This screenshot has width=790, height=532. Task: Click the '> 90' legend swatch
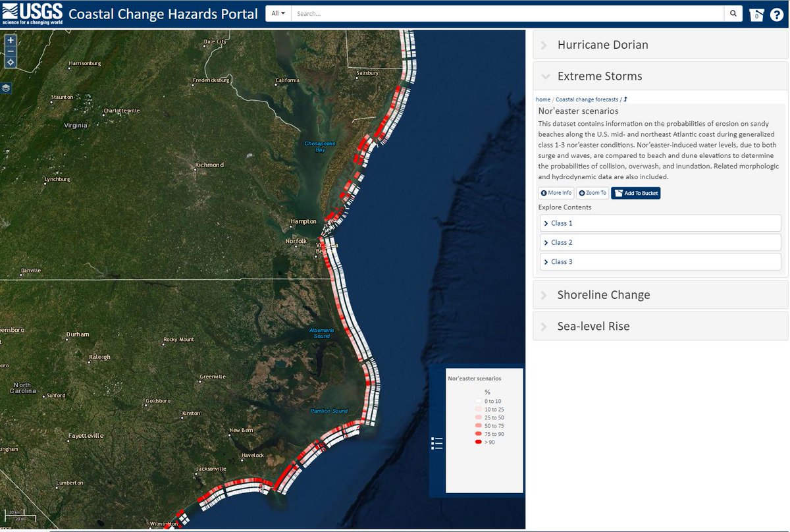pos(478,442)
